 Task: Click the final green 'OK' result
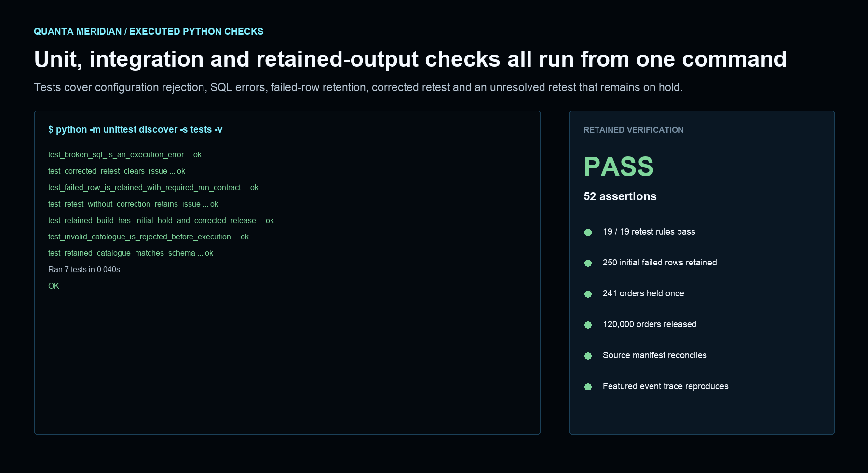pos(54,286)
